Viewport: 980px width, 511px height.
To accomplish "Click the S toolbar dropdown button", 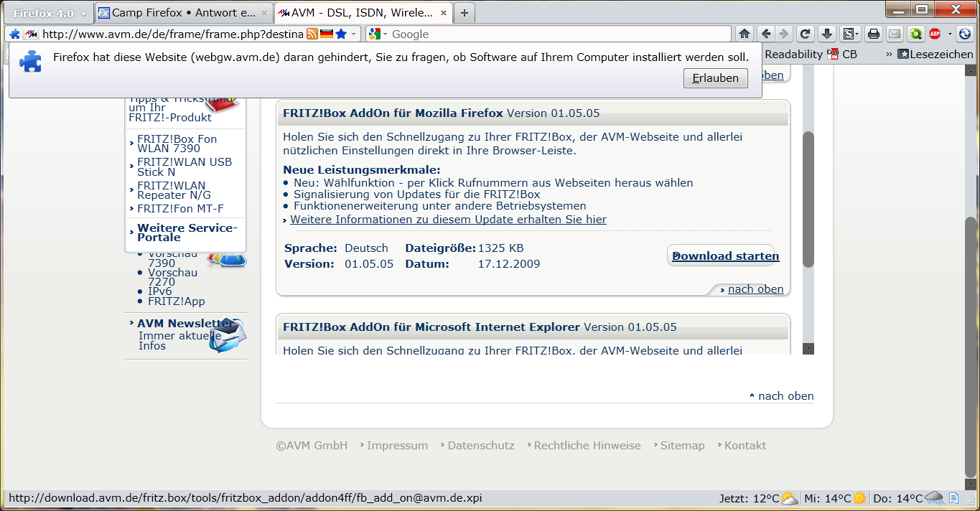I will [851, 34].
